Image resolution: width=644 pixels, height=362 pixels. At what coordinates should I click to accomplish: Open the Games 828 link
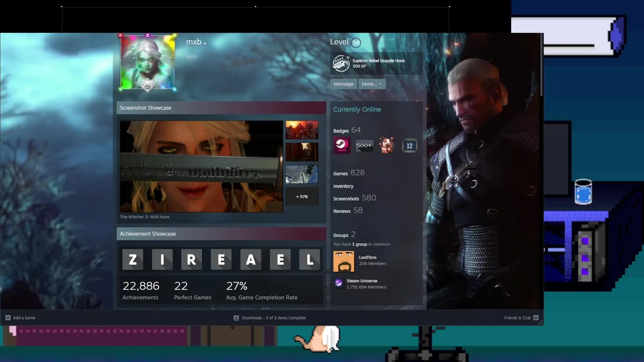[x=349, y=173]
